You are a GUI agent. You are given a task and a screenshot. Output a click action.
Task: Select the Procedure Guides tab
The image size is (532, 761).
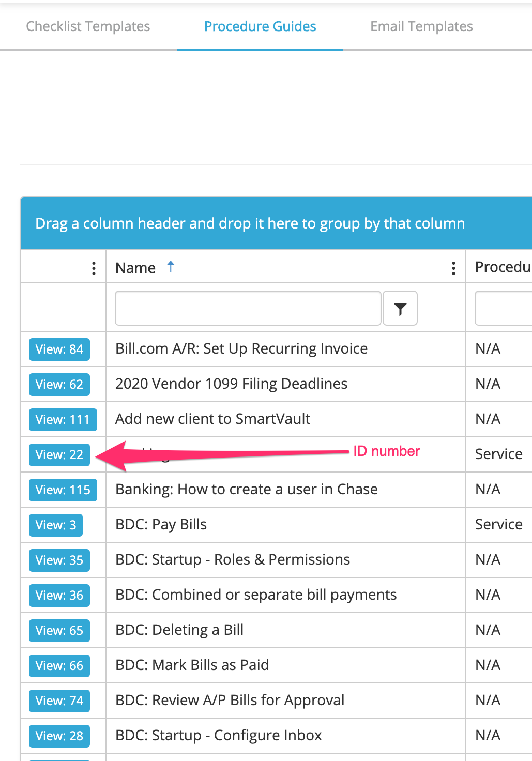pyautogui.click(x=260, y=26)
